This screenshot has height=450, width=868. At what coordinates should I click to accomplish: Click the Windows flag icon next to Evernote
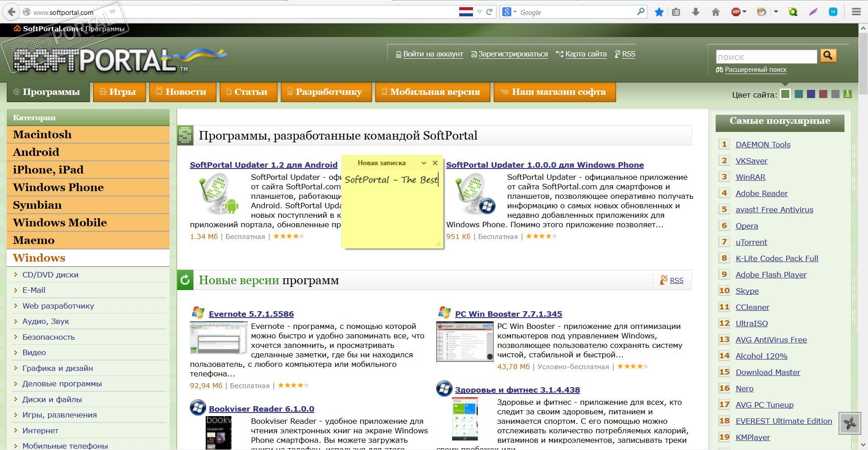tap(198, 312)
